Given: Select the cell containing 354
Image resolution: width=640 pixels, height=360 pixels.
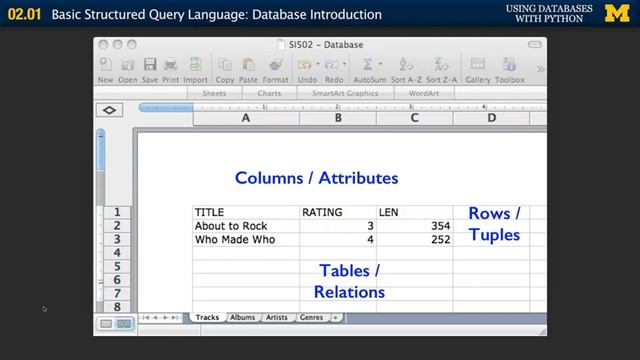Looking at the screenshot, I should [x=414, y=226].
